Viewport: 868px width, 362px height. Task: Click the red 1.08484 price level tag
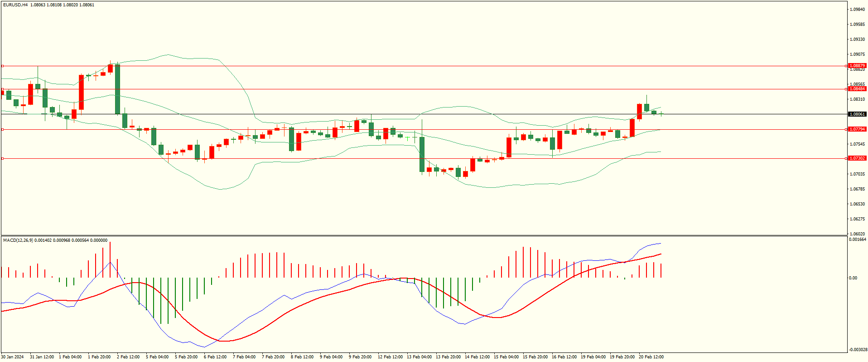(857, 89)
